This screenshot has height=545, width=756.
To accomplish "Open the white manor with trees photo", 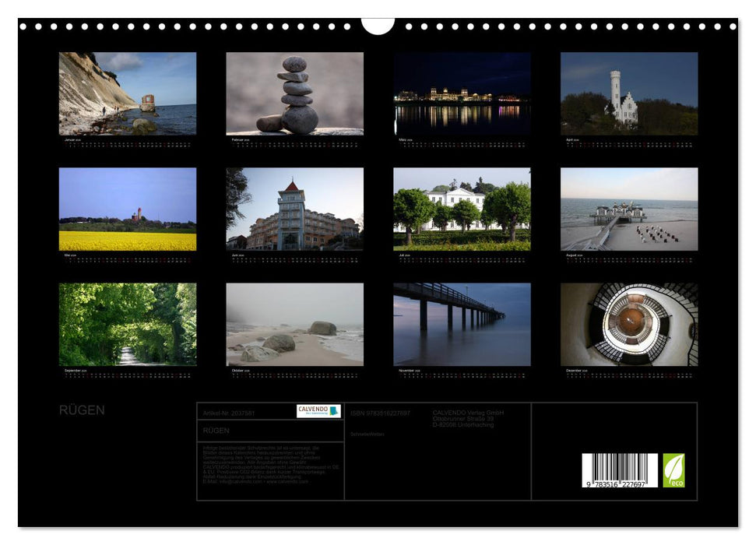I will click(462, 209).
